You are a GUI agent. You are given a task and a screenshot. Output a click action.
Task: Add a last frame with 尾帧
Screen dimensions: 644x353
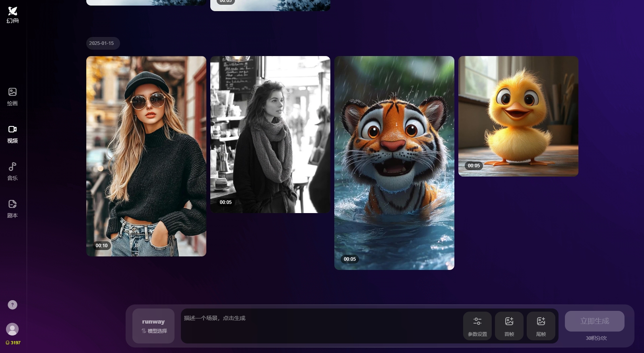[541, 326]
